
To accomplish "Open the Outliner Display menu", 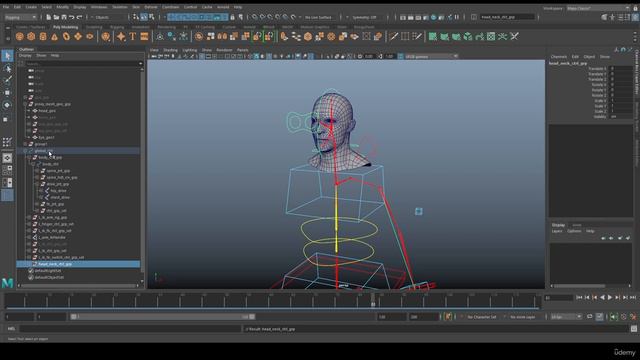I will [25, 55].
